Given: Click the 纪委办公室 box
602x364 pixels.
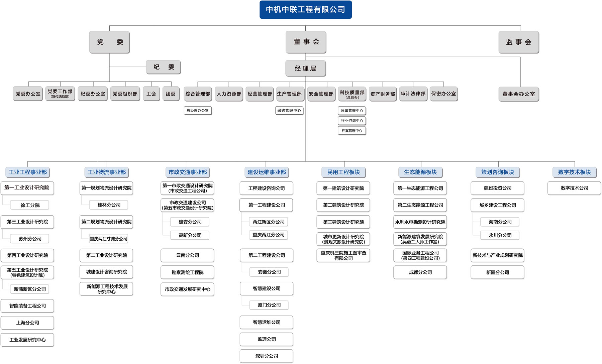Looking at the screenshot, I should [93, 94].
